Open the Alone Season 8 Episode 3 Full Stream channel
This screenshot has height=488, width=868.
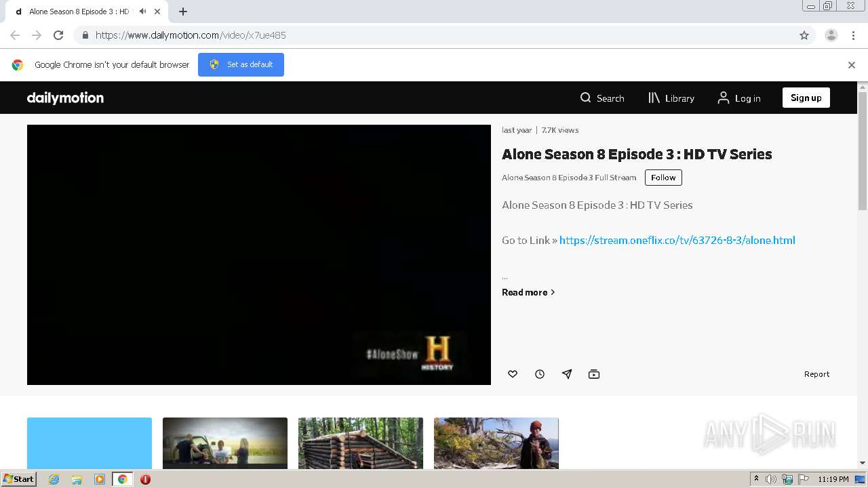[x=569, y=178]
